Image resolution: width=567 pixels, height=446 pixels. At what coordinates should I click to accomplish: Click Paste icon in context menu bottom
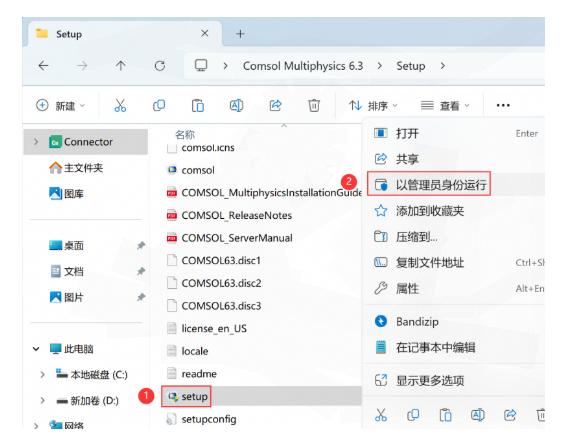[x=445, y=415]
